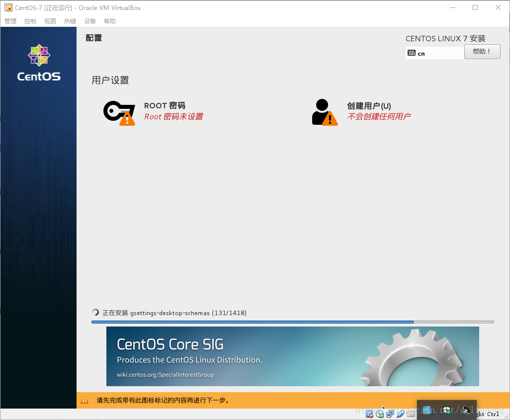The height and width of the screenshot is (420, 510).
Task: Open the 帮助 menu
Action: (110, 21)
